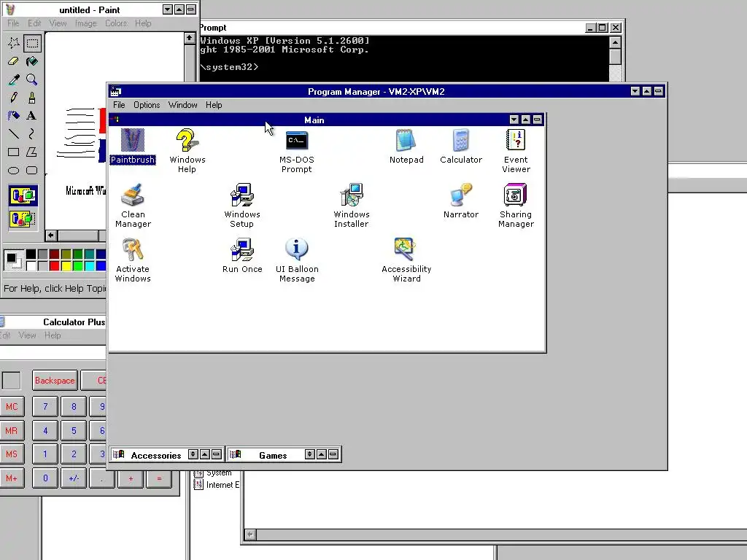
Task: Click the MR memory recall button
Action: 12,430
